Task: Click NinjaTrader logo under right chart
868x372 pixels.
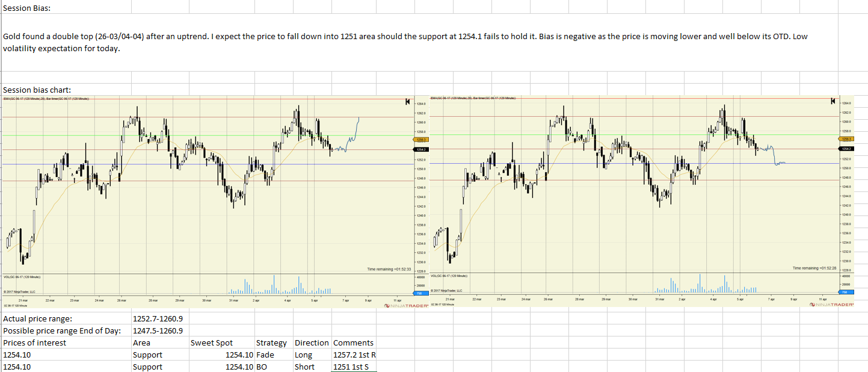Action: [831, 305]
